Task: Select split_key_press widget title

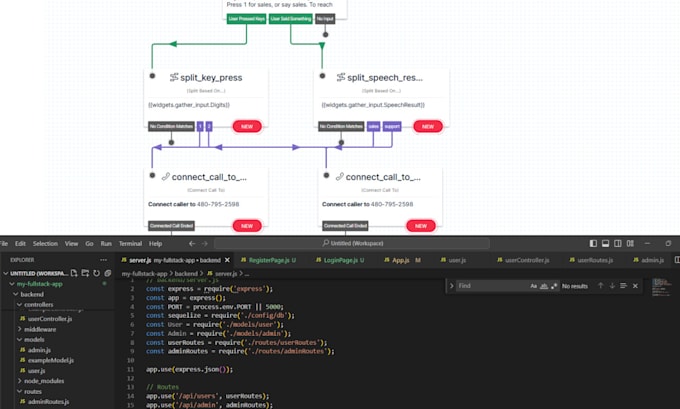Action: pyautogui.click(x=211, y=78)
